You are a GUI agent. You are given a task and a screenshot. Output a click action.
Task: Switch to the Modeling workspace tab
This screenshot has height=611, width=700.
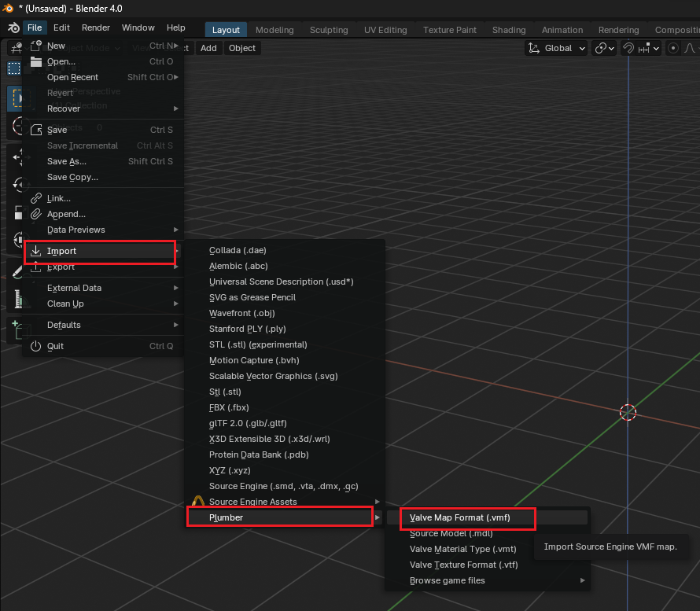(x=274, y=30)
